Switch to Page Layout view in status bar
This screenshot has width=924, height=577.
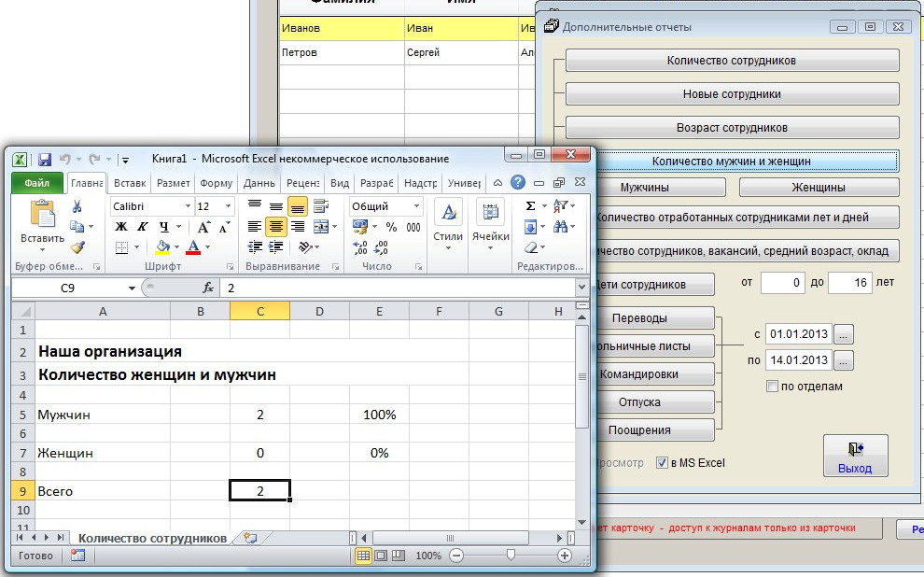tap(382, 556)
